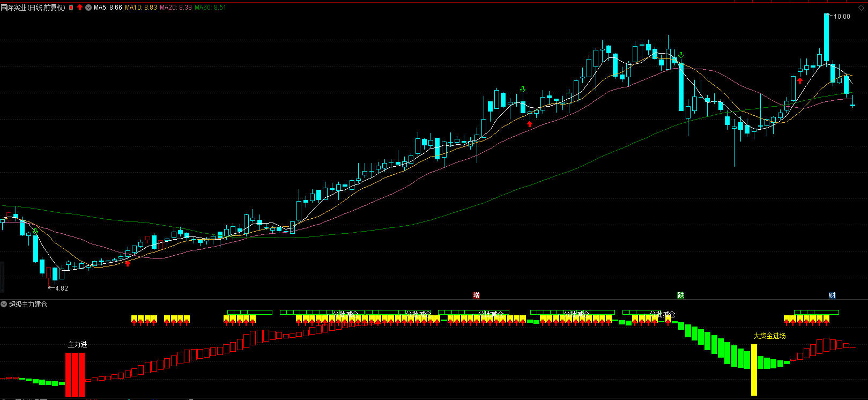Click the MA10: 8.83 label
Image resolution: width=868 pixels, height=400 pixels.
coord(141,8)
